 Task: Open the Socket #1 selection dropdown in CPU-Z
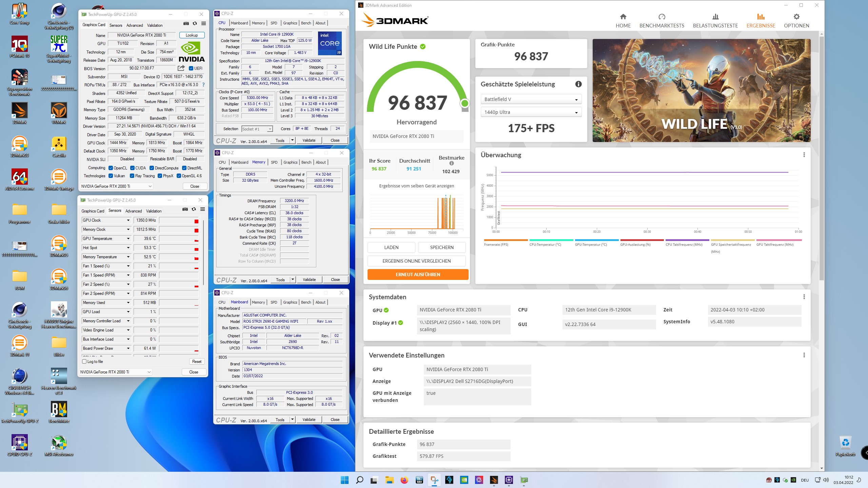[257, 129]
